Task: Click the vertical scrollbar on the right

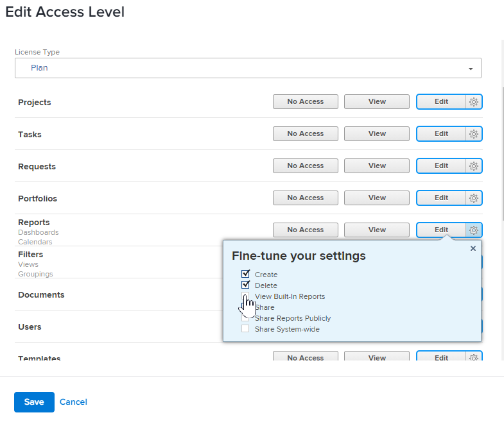Action: 501,128
